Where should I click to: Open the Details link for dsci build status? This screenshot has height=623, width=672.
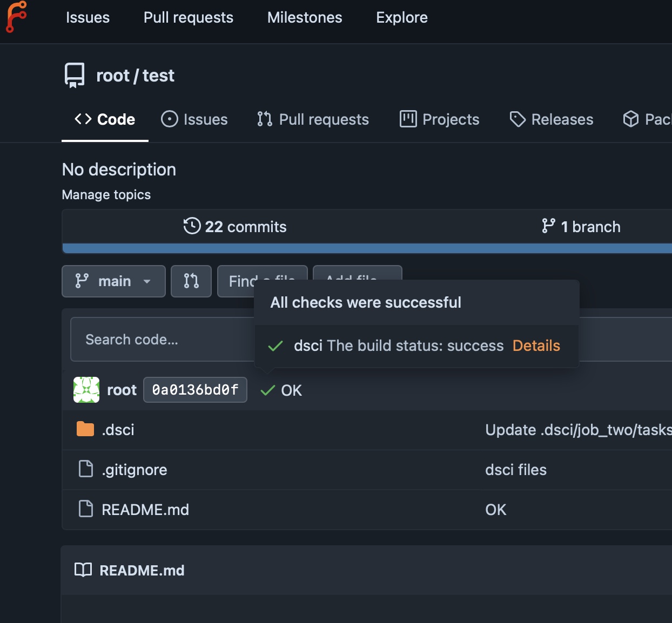535,346
